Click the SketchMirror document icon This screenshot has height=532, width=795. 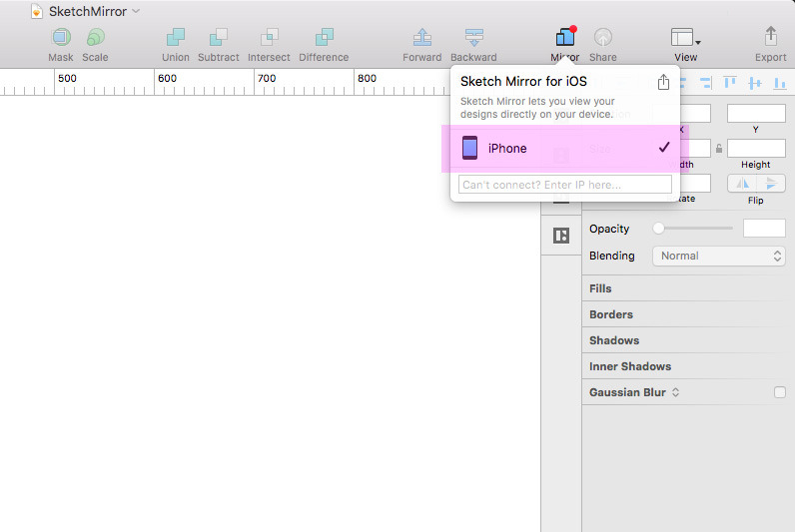tap(37, 11)
